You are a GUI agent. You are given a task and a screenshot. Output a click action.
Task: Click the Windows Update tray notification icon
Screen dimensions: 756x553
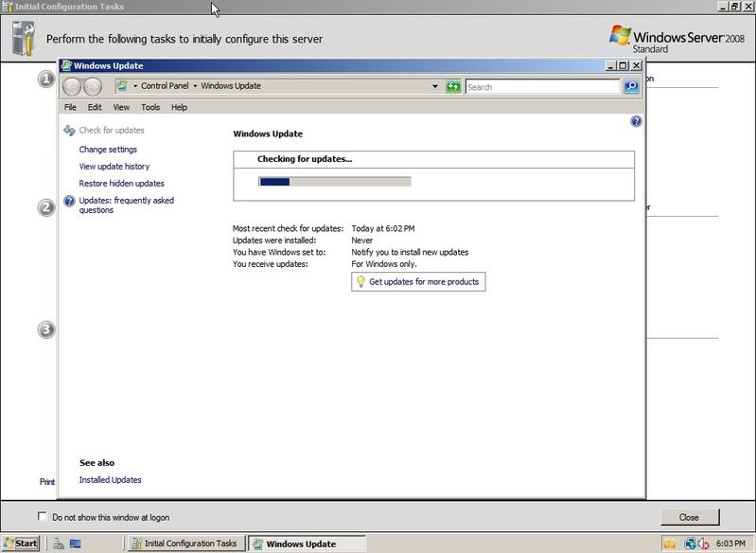(669, 544)
